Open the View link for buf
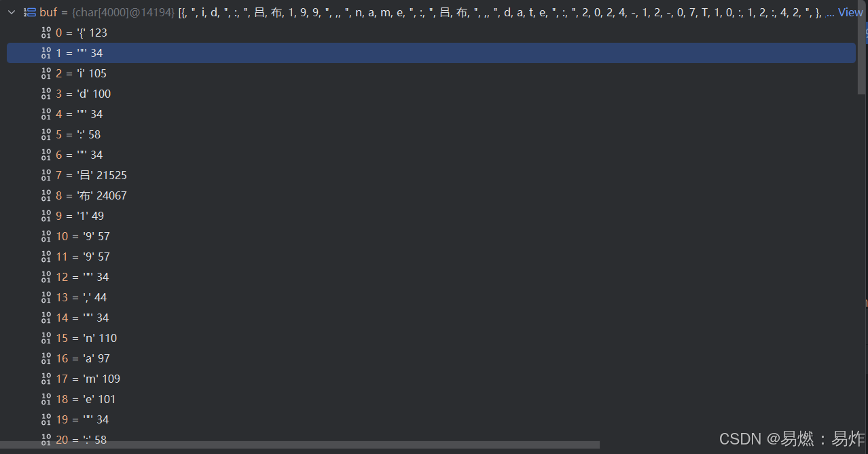The image size is (868, 454). [850, 12]
